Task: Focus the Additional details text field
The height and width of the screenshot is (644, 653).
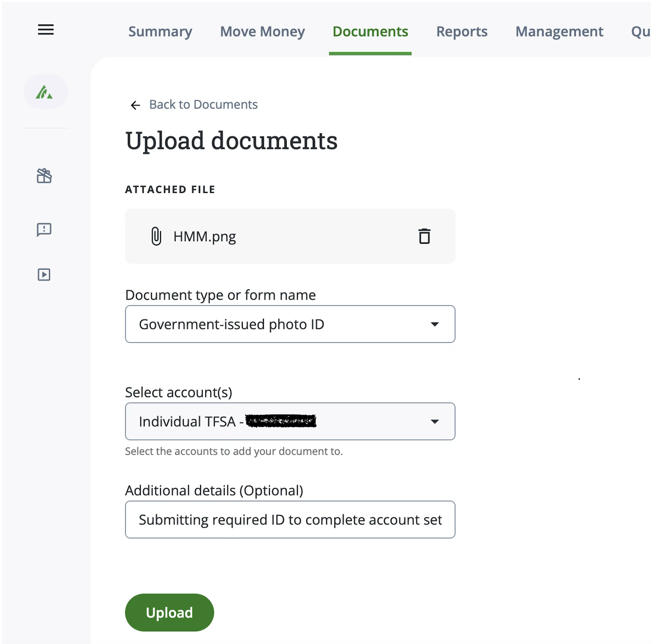Action: coord(290,520)
